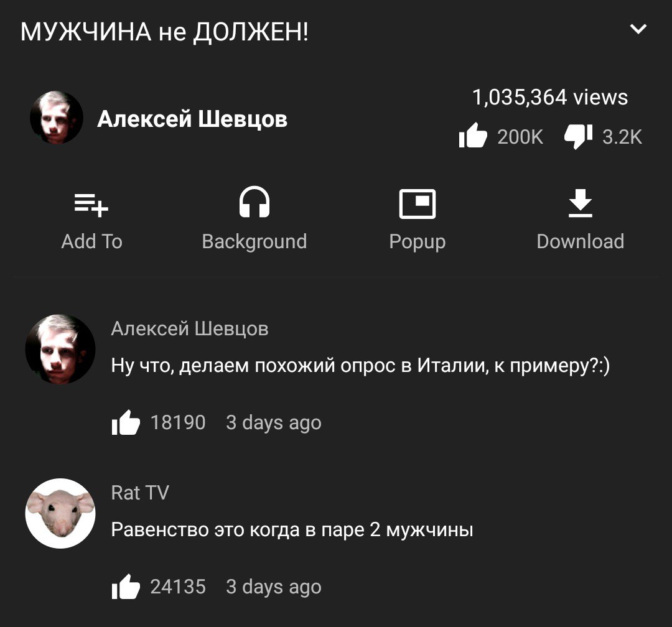Select Алексей Шевцов commenter name in comments

point(190,328)
